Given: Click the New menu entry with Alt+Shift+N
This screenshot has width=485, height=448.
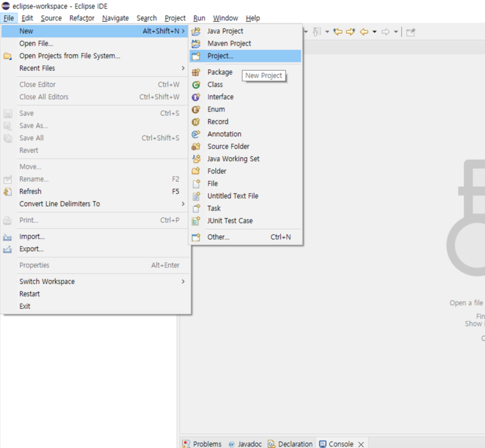Looking at the screenshot, I should point(95,31).
